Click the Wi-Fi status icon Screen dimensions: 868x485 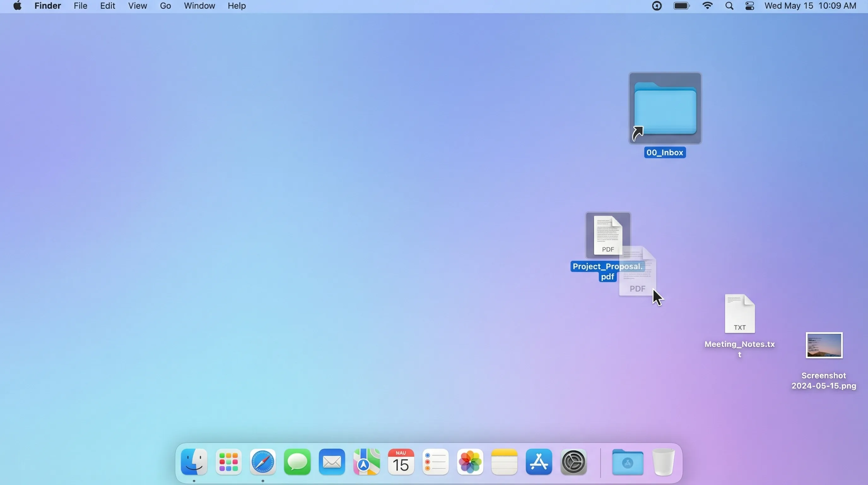coord(707,6)
